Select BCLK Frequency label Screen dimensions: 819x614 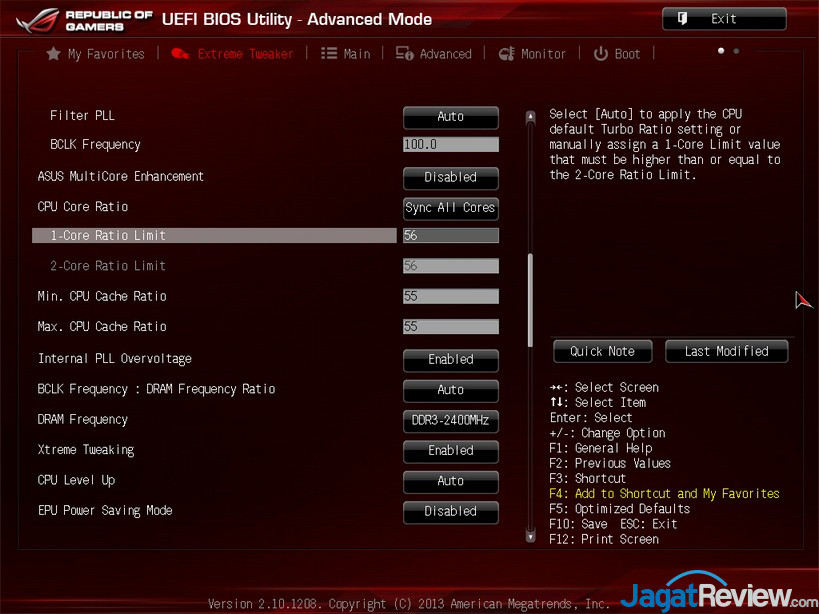click(95, 145)
